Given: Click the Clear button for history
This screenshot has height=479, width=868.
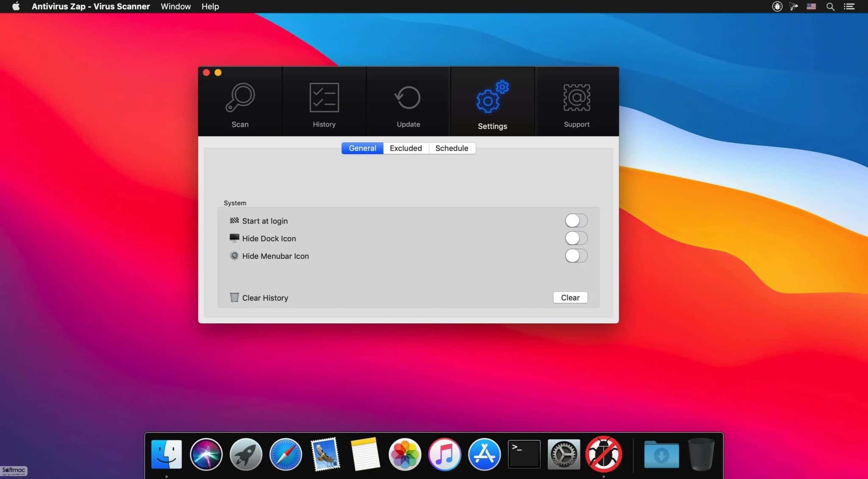Looking at the screenshot, I should click(570, 298).
